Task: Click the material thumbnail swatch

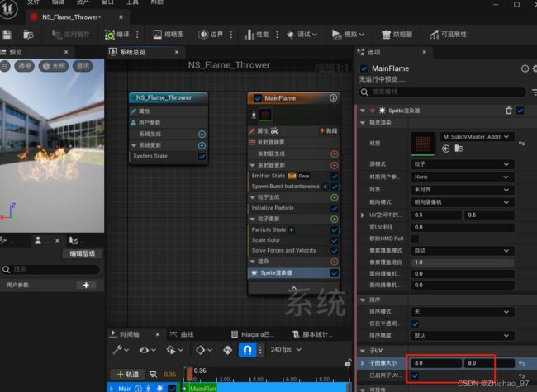Action: click(423, 144)
